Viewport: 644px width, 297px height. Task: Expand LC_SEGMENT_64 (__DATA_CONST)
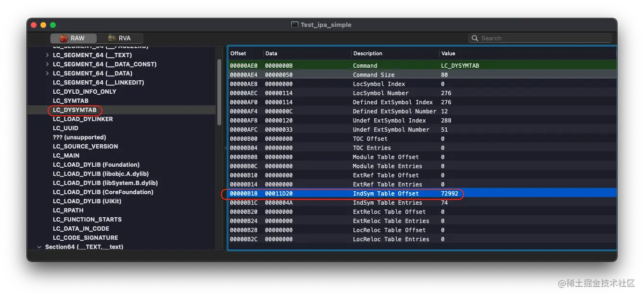47,64
